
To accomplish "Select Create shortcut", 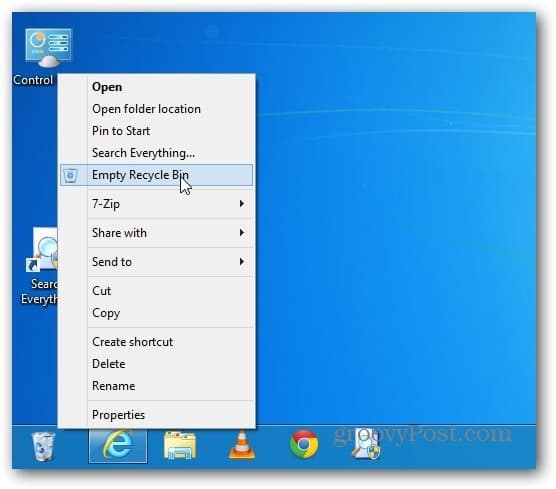I will pyautogui.click(x=156, y=342).
